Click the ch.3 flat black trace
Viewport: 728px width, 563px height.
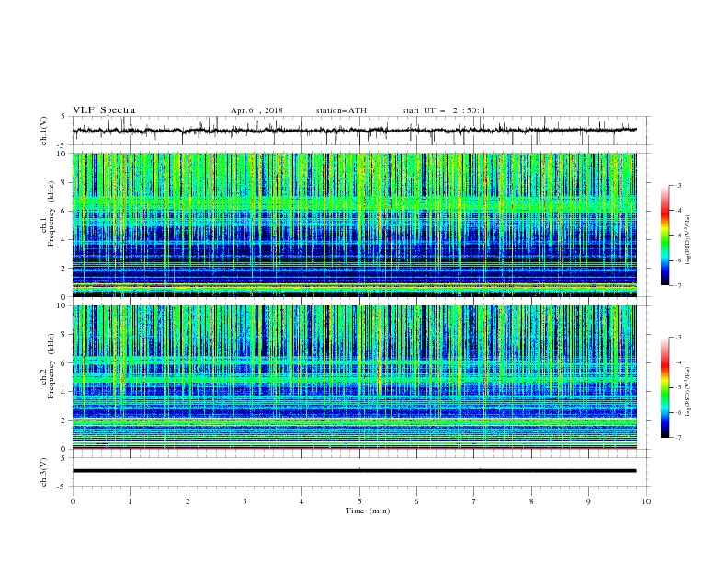(354, 471)
